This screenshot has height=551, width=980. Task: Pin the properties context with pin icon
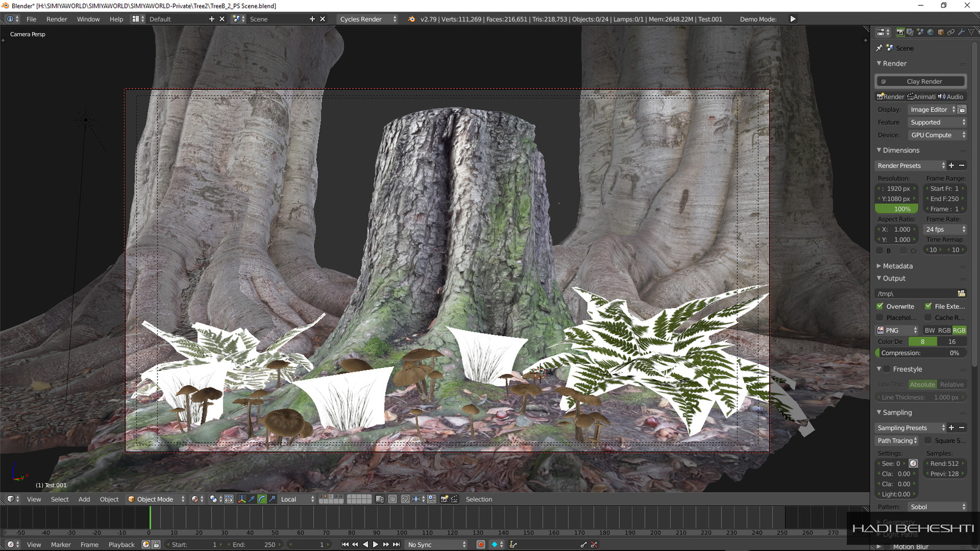point(879,48)
